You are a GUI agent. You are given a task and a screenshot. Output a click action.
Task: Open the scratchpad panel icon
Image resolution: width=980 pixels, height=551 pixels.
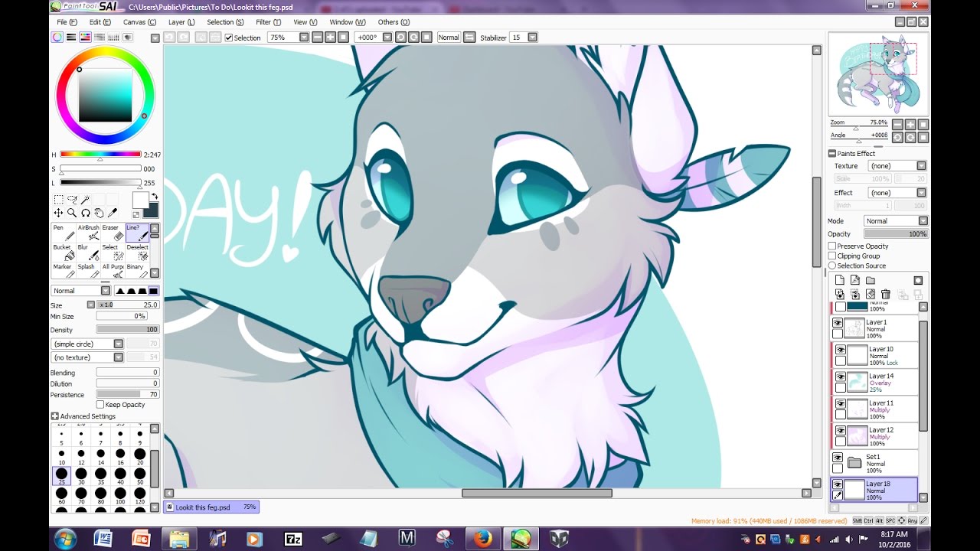point(128,37)
